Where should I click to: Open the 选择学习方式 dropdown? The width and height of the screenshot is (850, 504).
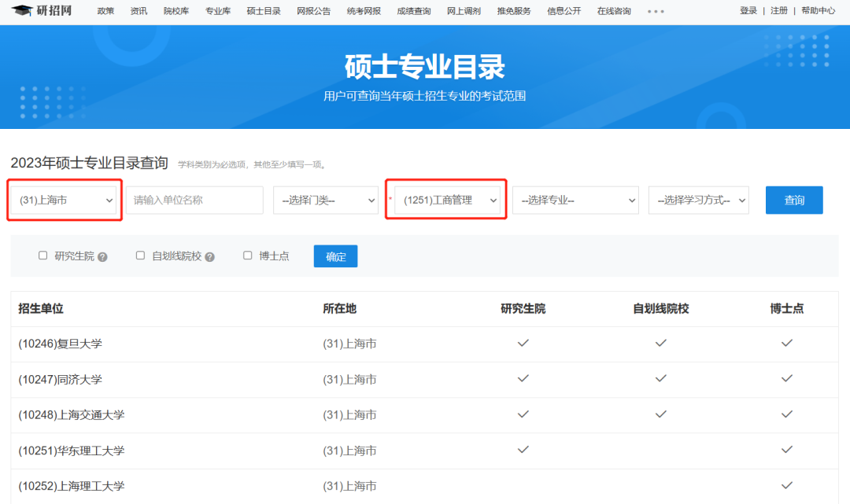click(699, 200)
